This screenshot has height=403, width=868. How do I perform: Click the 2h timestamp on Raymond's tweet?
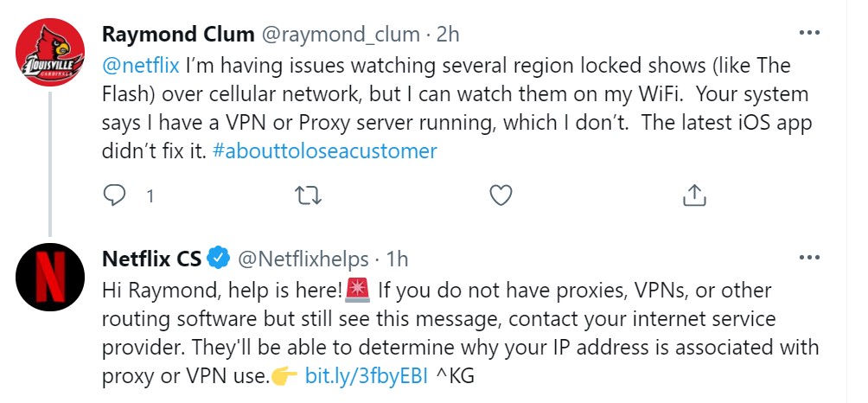point(447,35)
